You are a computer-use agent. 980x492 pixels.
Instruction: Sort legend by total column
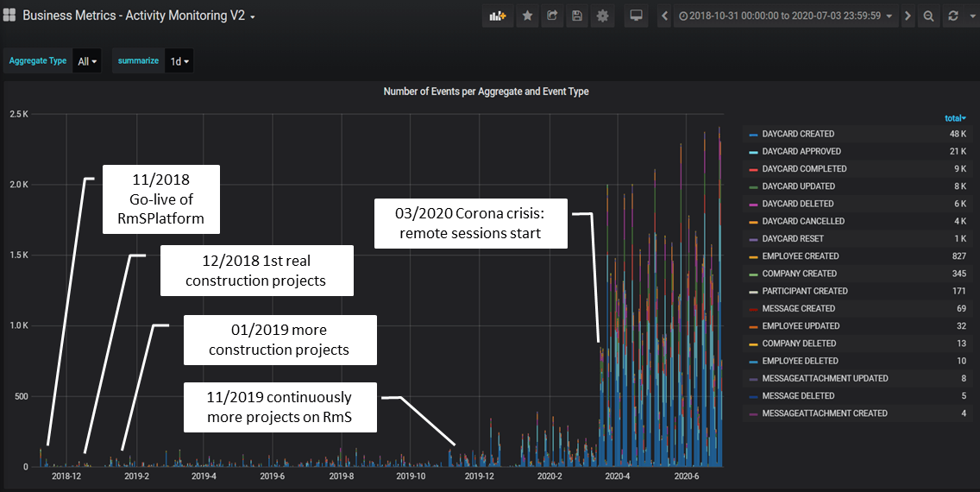[x=955, y=118]
